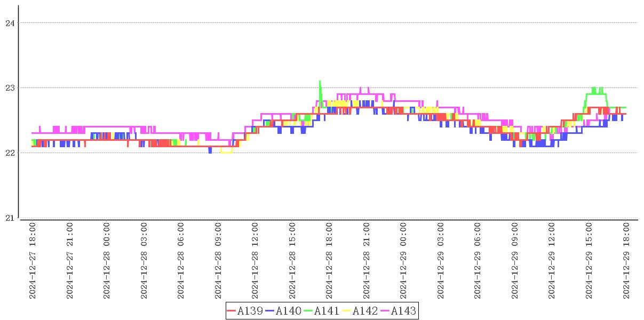Click the green A141 legend line swatch
This screenshot has height=320, width=644.
point(308,311)
